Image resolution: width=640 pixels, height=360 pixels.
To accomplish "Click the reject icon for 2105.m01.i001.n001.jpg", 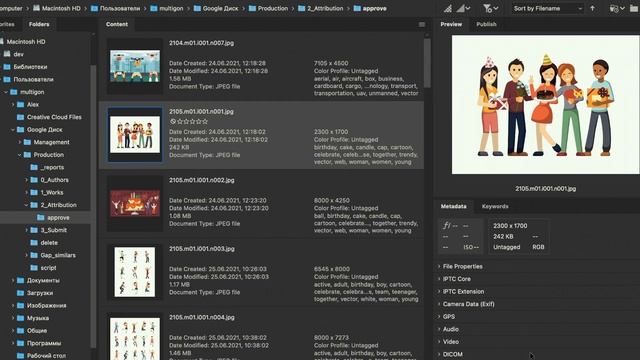I will pyautogui.click(x=173, y=121).
